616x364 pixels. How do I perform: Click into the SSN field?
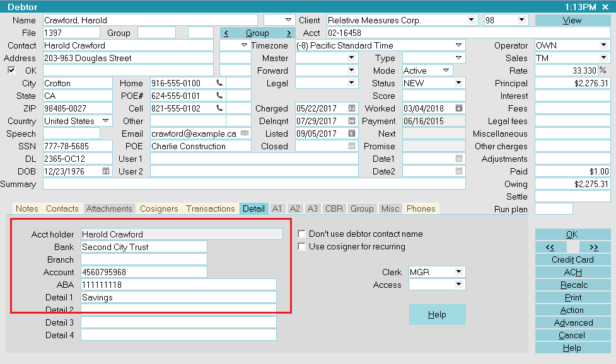click(x=78, y=146)
